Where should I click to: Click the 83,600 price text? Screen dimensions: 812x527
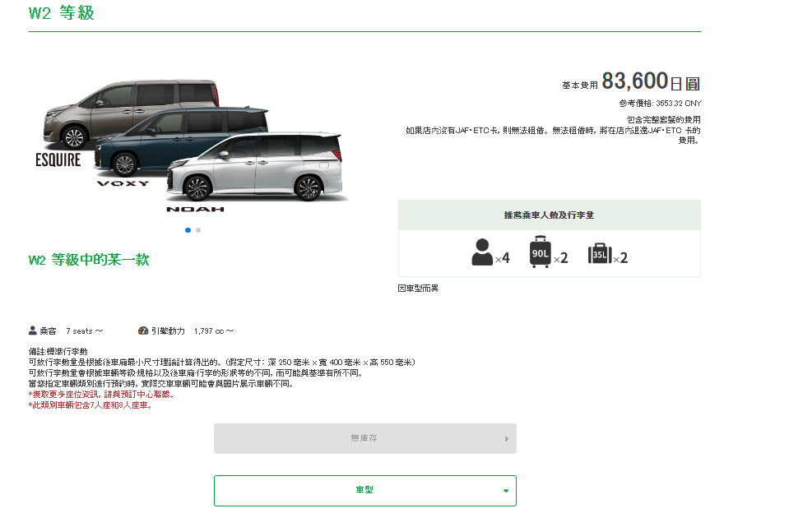coord(634,81)
